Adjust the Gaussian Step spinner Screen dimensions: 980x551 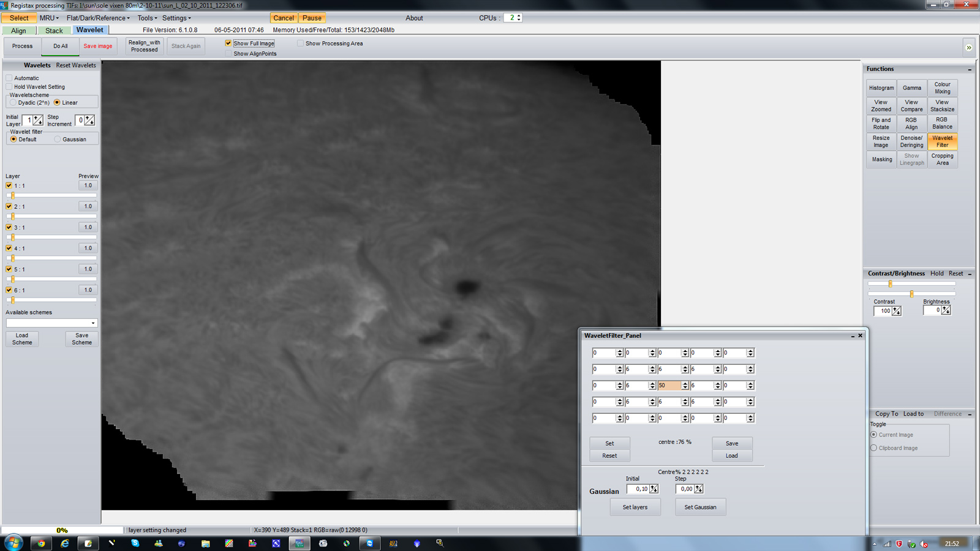(x=699, y=489)
